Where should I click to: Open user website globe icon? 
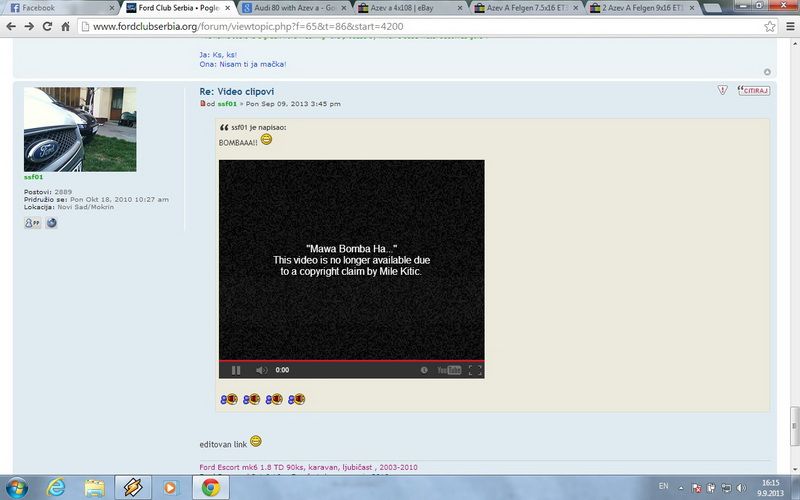point(52,223)
